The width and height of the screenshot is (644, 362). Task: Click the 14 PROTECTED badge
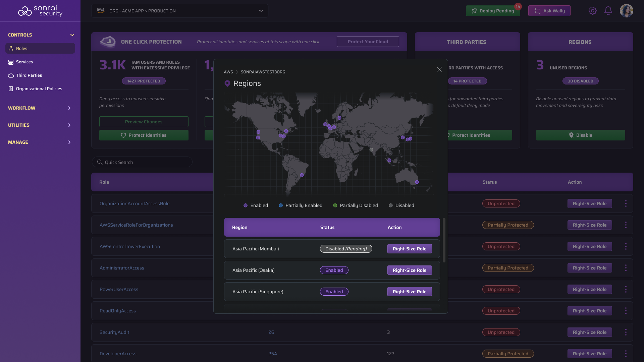[467, 81]
